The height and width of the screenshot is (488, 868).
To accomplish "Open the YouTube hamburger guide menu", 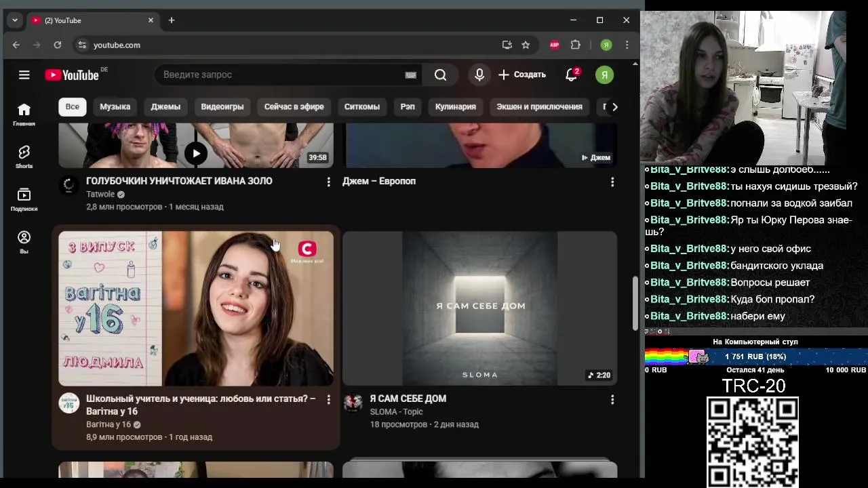I will [x=24, y=75].
